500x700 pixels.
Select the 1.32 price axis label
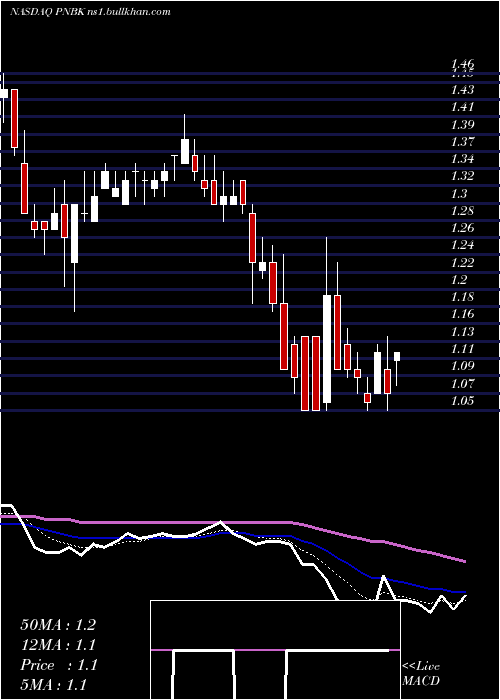[x=462, y=176]
